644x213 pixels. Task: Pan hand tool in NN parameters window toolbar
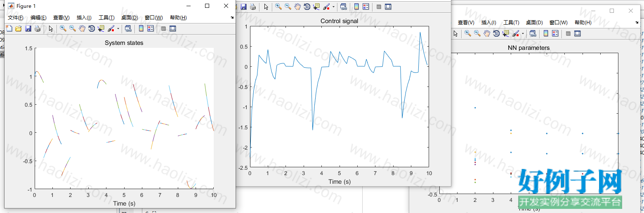click(x=487, y=33)
